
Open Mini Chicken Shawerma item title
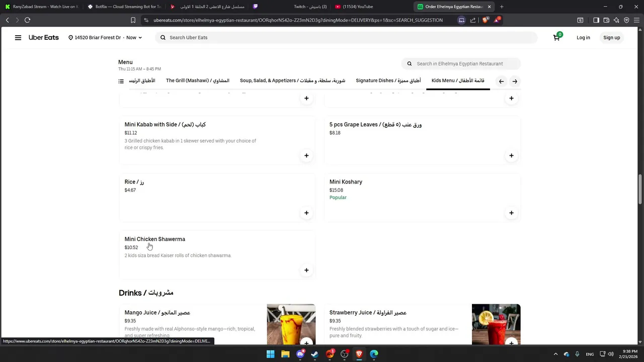coord(155,239)
